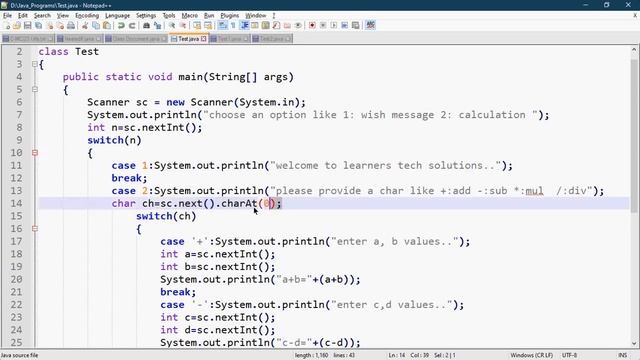This screenshot has width=640, height=360.
Task: Click Windows (CR LF) in status bar
Action: (x=531, y=355)
